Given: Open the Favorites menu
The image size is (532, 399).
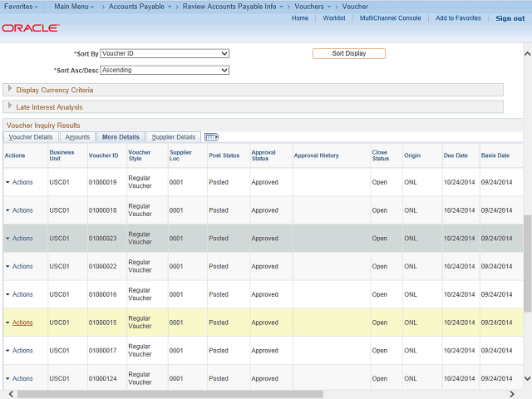Looking at the screenshot, I should click(20, 6).
